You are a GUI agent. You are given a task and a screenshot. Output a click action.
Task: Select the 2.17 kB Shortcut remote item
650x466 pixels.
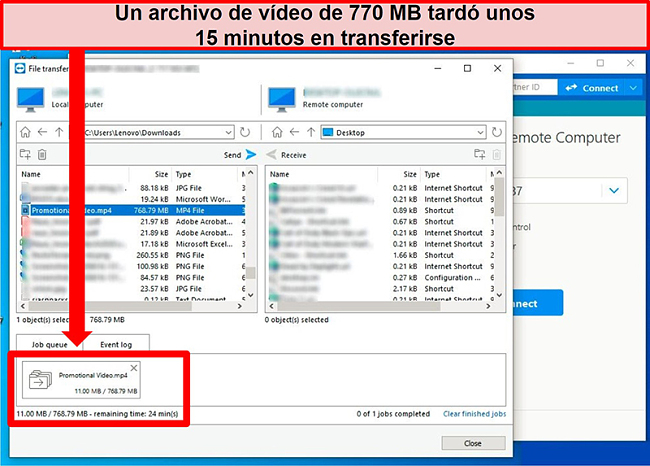point(381,289)
